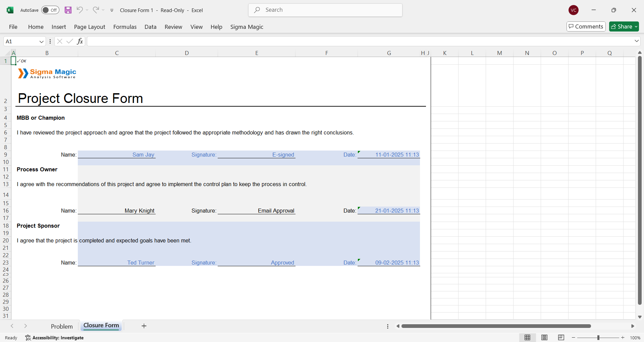The width and height of the screenshot is (644, 342).
Task: Expand the Undo history dropdown
Action: 87,10
